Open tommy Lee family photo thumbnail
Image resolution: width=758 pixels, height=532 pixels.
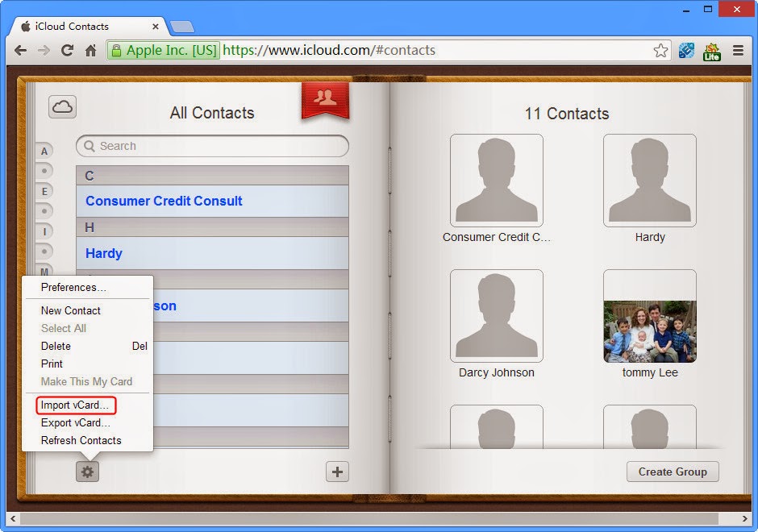[x=650, y=316]
